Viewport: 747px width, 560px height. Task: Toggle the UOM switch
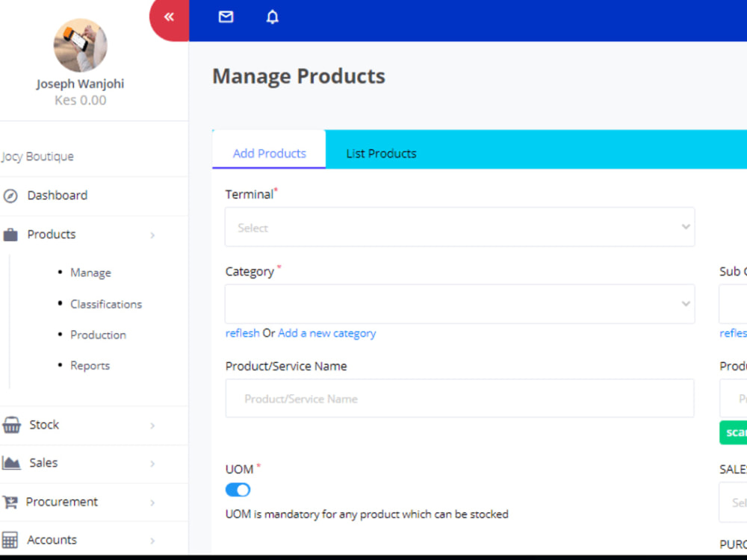238,490
